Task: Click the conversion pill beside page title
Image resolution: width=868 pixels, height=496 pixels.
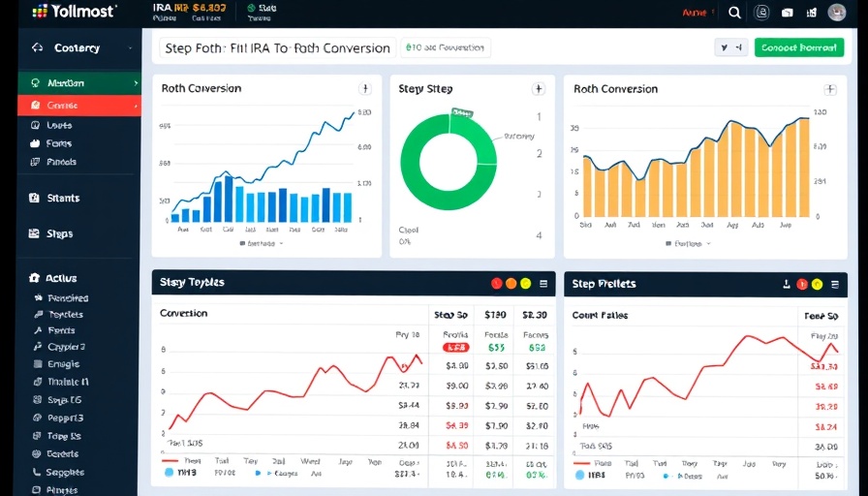Action: pyautogui.click(x=445, y=47)
